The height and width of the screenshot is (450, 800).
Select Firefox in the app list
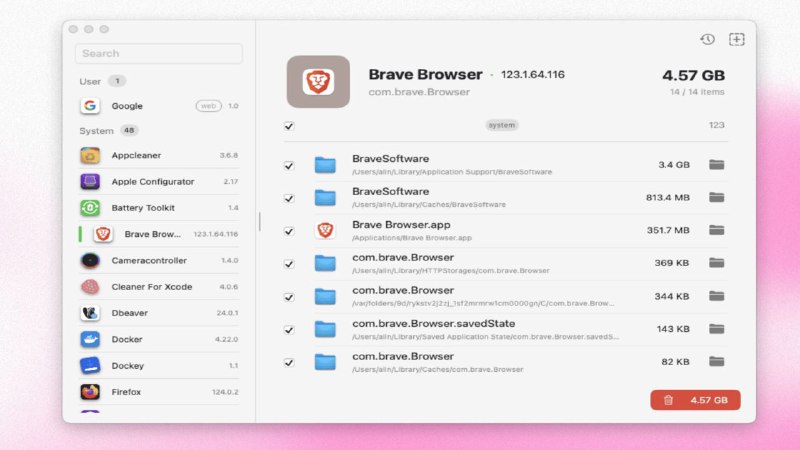tap(159, 392)
